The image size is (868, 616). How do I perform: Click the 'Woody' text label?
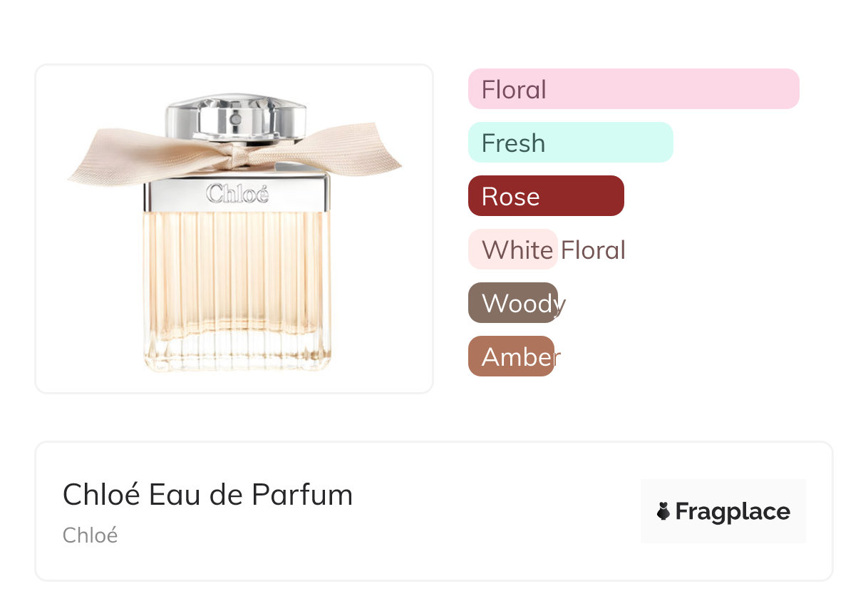[523, 304]
